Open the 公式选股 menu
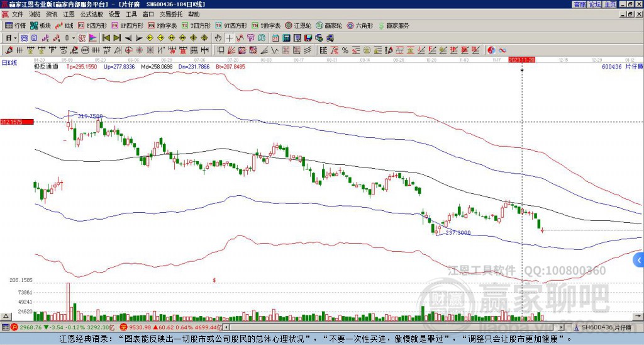 coord(91,14)
